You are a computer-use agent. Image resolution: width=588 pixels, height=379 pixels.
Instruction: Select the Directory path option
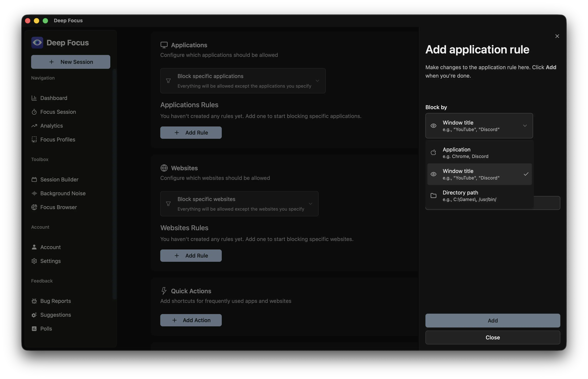(479, 196)
